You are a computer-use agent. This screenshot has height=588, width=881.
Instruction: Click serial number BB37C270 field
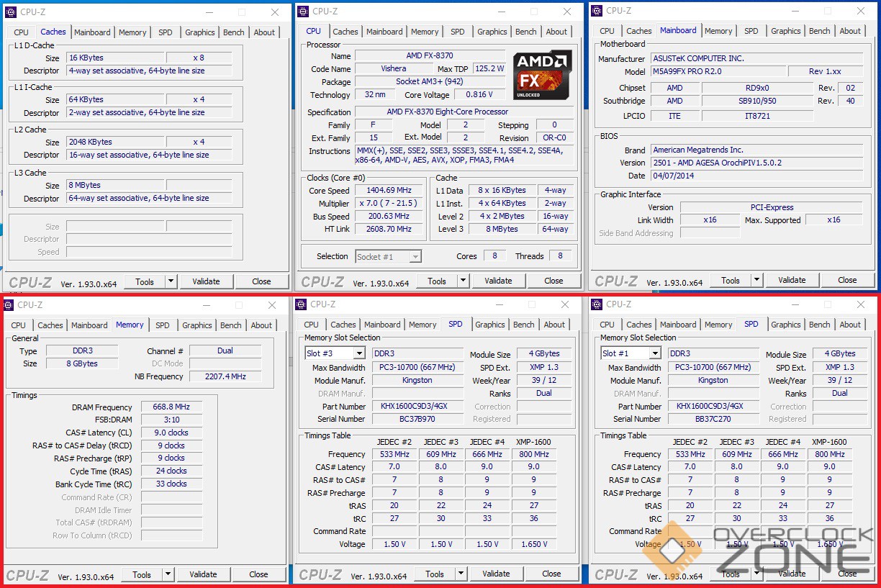pyautogui.click(x=713, y=419)
